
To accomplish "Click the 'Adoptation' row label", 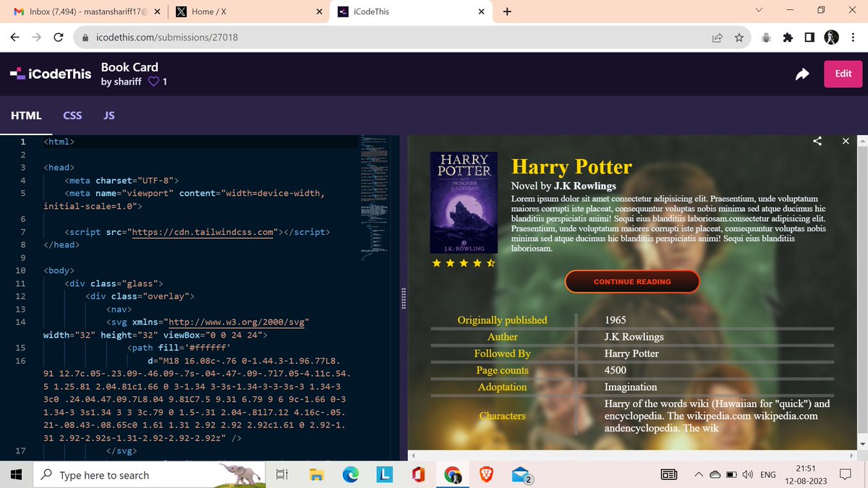I will (x=503, y=387).
